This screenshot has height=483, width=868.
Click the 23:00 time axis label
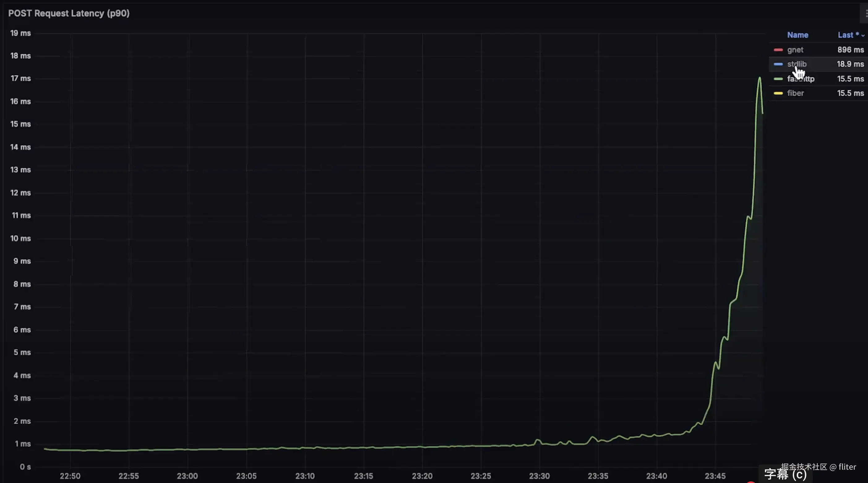187,476
